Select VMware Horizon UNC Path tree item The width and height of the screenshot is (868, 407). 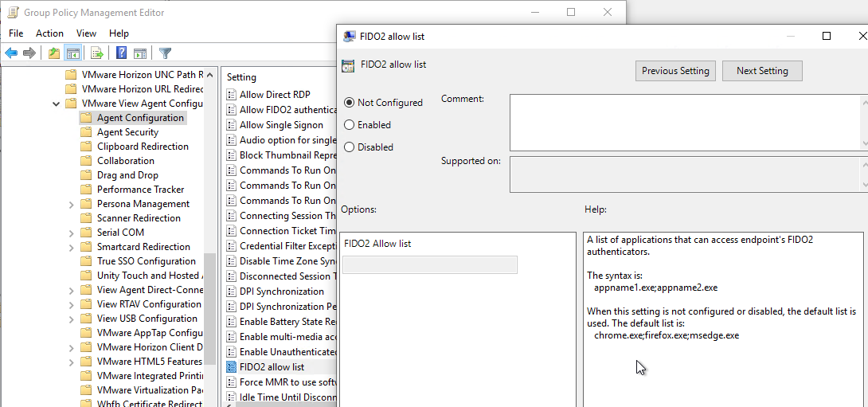143,74
